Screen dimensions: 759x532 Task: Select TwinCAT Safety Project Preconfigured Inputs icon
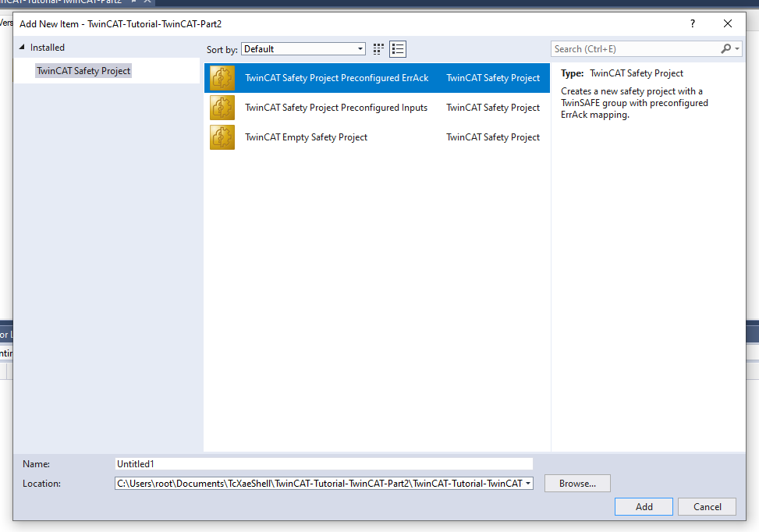[222, 108]
